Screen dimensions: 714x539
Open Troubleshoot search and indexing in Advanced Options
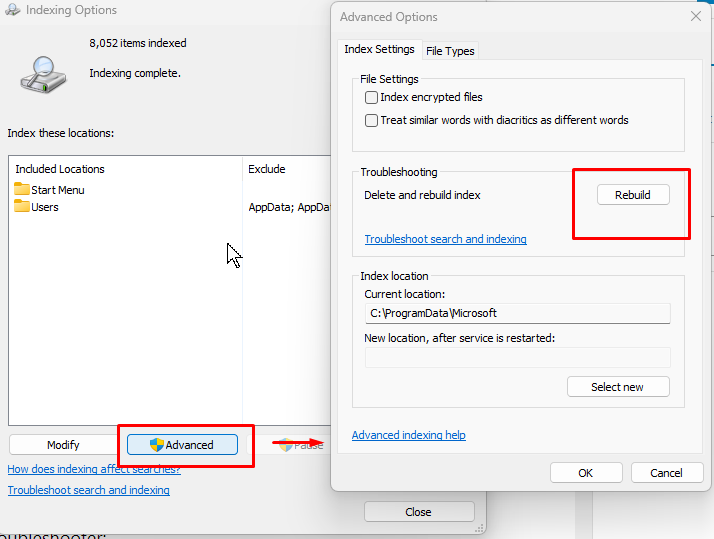click(445, 239)
